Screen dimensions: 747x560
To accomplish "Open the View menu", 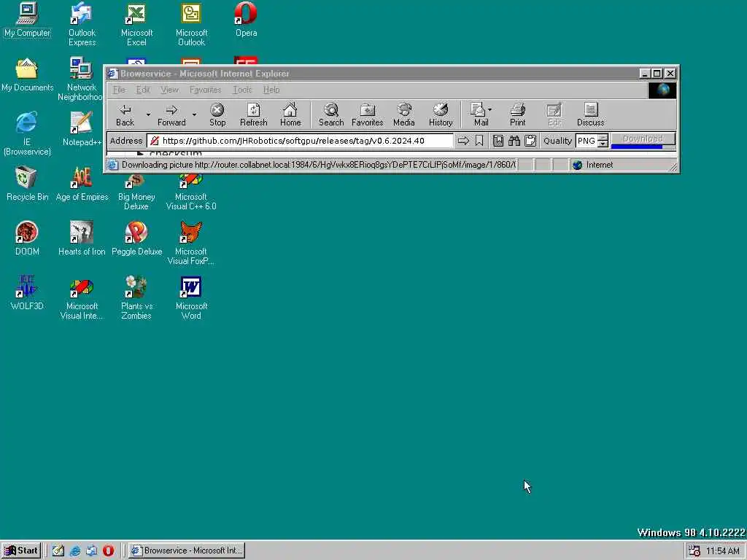I will click(169, 90).
